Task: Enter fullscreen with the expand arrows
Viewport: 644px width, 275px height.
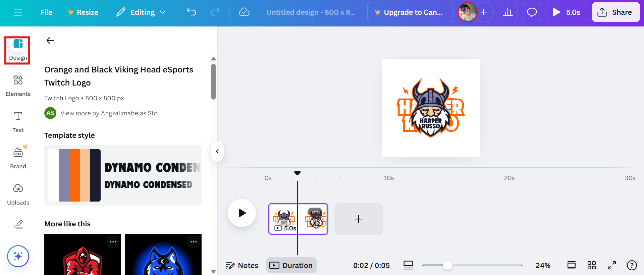Action: 612,266
